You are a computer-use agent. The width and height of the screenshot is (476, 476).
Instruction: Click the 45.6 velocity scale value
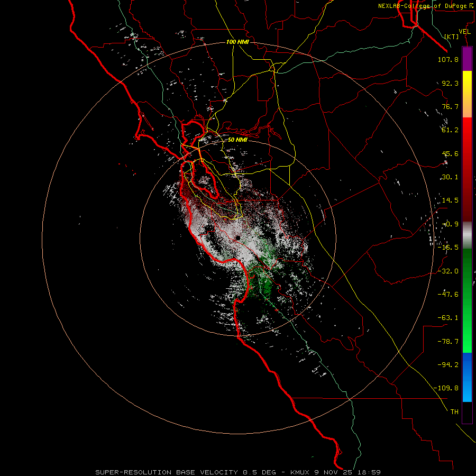click(x=450, y=153)
